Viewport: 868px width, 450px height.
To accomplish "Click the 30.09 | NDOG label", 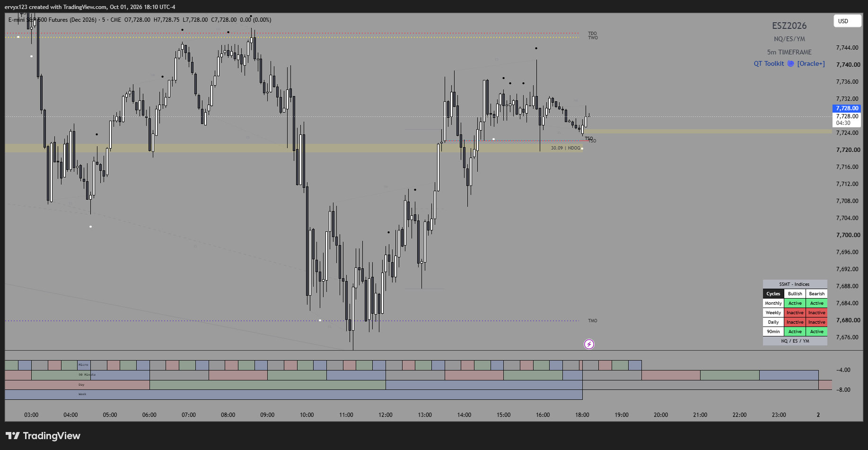I will [565, 148].
